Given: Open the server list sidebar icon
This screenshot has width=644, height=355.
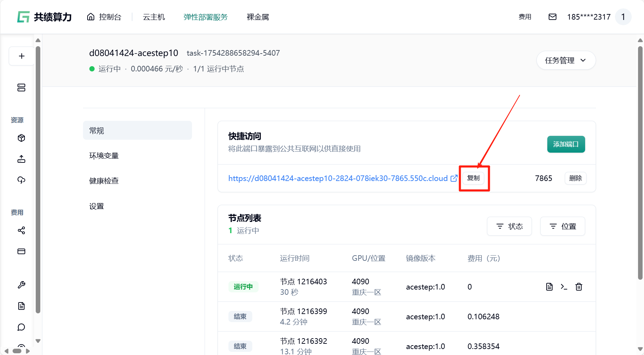Looking at the screenshot, I should 21,88.
